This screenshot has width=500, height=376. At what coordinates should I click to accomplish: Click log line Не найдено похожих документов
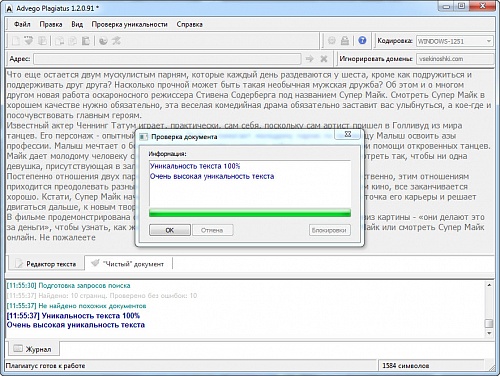coord(76,306)
